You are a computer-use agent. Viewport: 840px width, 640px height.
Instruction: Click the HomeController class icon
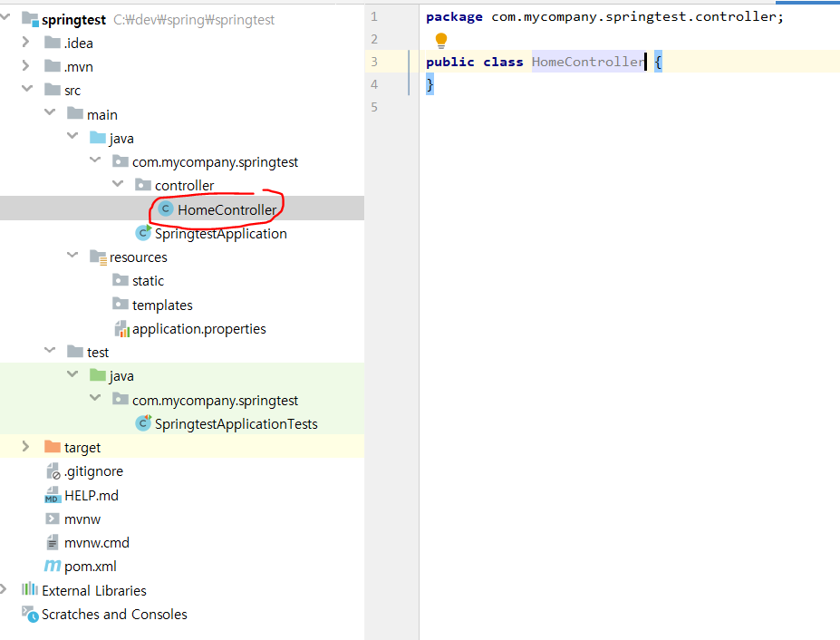166,209
